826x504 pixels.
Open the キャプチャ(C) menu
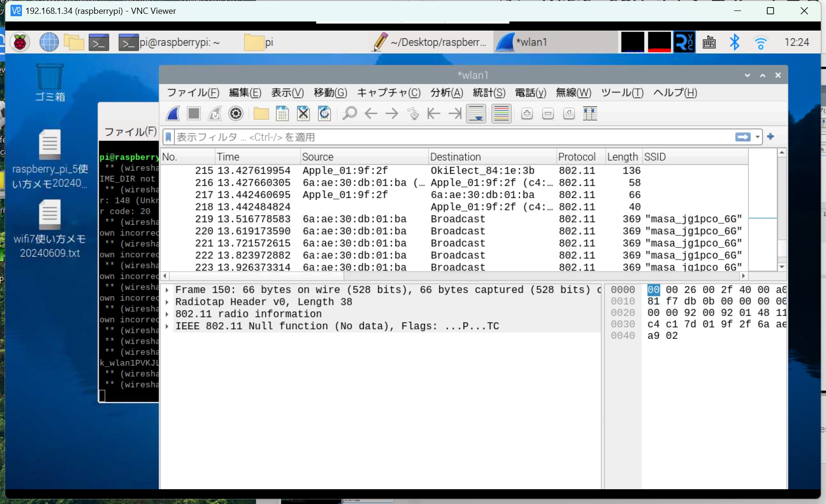point(388,93)
